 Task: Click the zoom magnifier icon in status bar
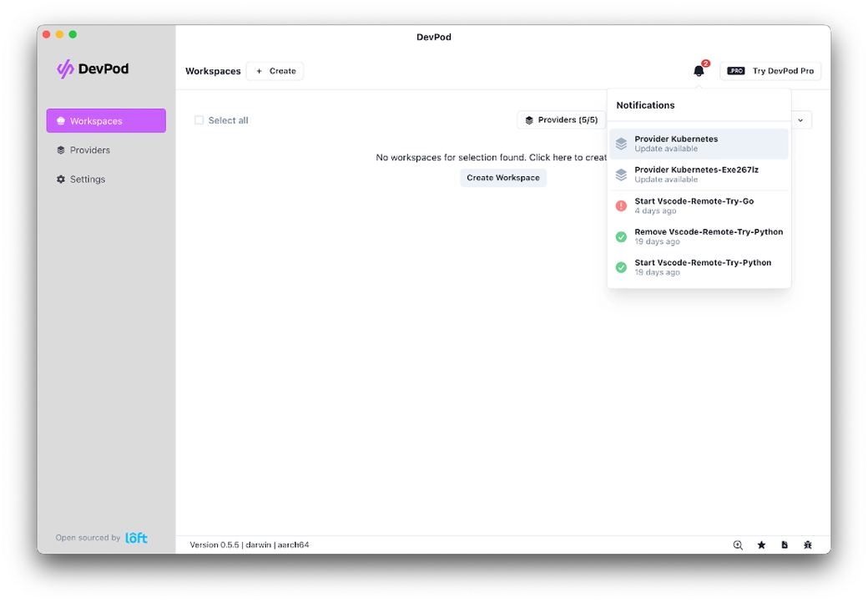click(738, 545)
